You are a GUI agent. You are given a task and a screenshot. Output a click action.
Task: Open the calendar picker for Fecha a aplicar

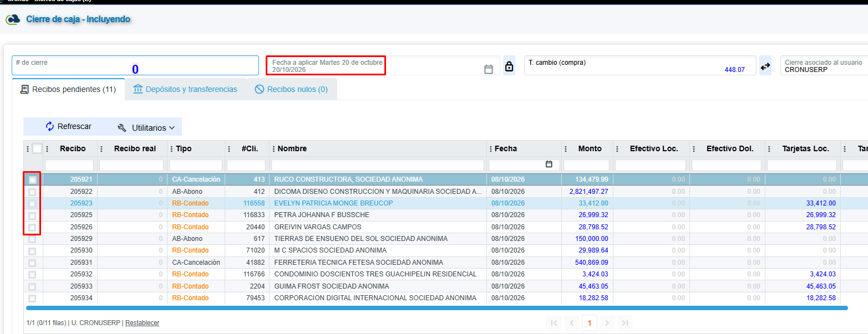tap(489, 69)
